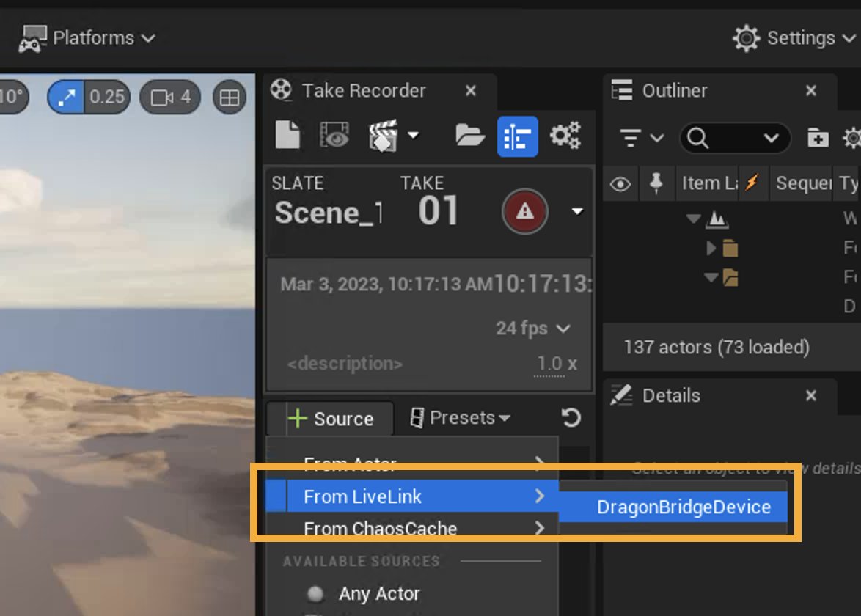Viewport: 861px width, 616px height.
Task: Switch to the Outliner tab
Action: [x=674, y=91]
